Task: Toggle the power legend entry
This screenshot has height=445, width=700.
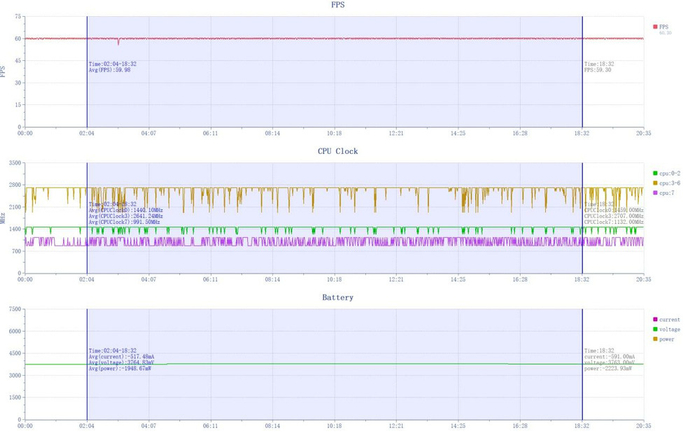Action: pyautogui.click(x=663, y=339)
